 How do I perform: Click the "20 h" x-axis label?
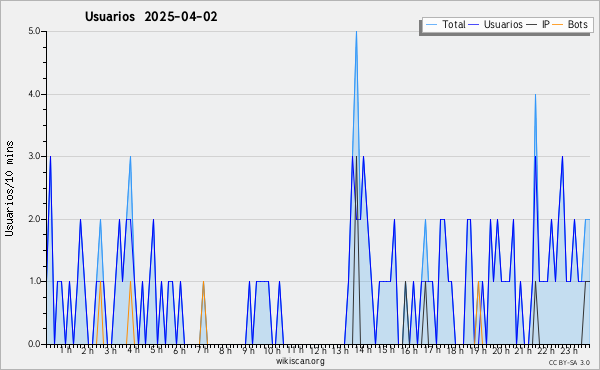501,350
